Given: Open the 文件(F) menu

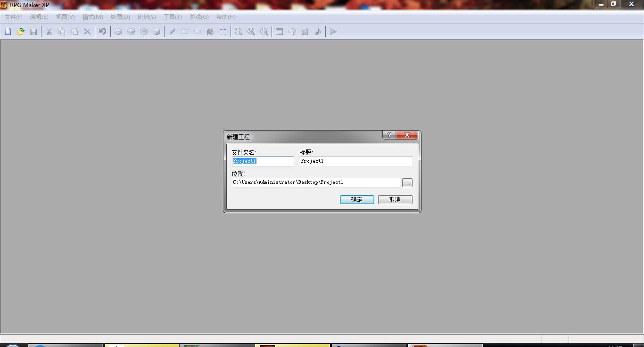Looking at the screenshot, I should point(14,17).
